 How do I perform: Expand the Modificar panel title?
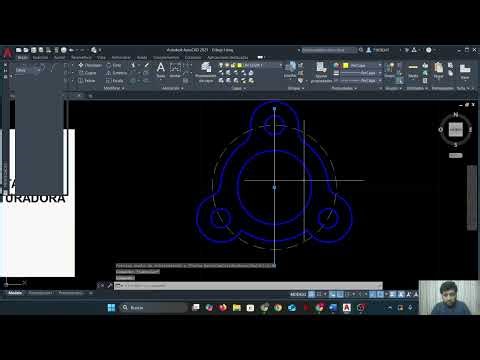(x=114, y=88)
